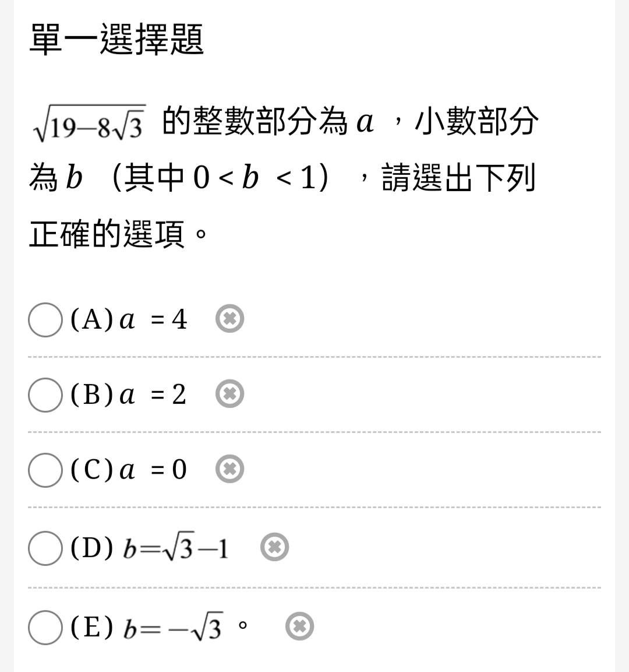Choose the radio button for option (C)
The image size is (629, 672).
click(45, 470)
